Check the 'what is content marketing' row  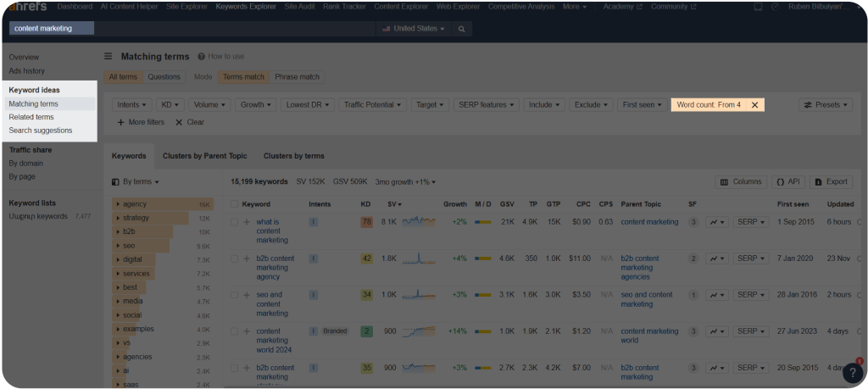pyautogui.click(x=234, y=222)
